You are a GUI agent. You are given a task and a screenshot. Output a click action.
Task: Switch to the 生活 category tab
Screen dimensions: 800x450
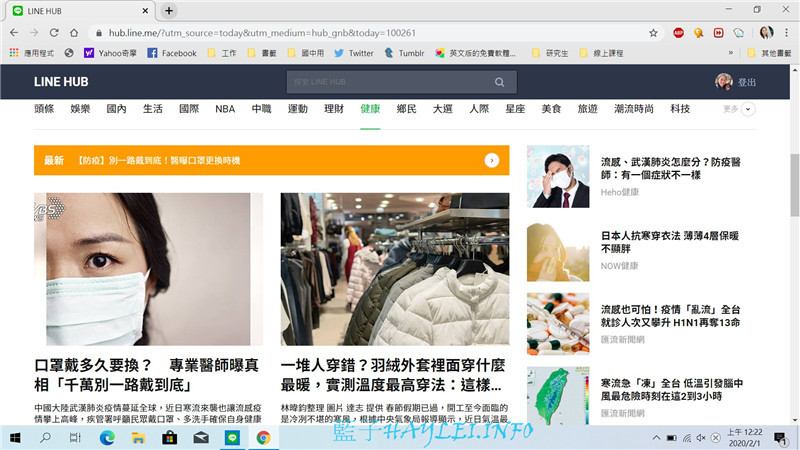click(x=153, y=109)
